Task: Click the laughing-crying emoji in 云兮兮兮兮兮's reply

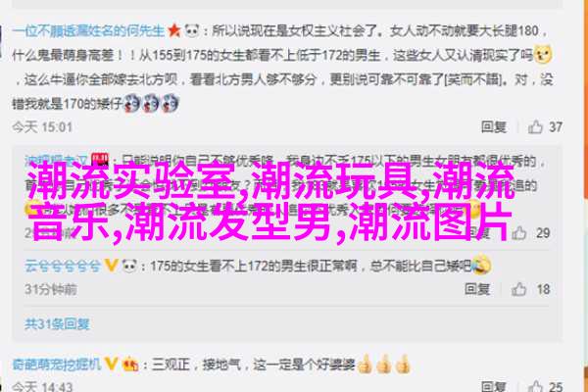Action: coord(481,265)
